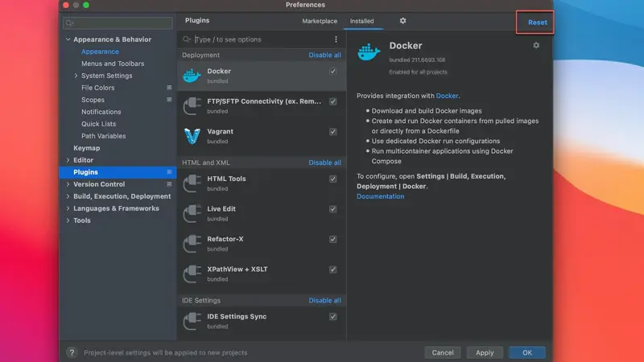644x362 pixels.
Task: Expand the Languages & Frameworks node
Action: coord(68,208)
